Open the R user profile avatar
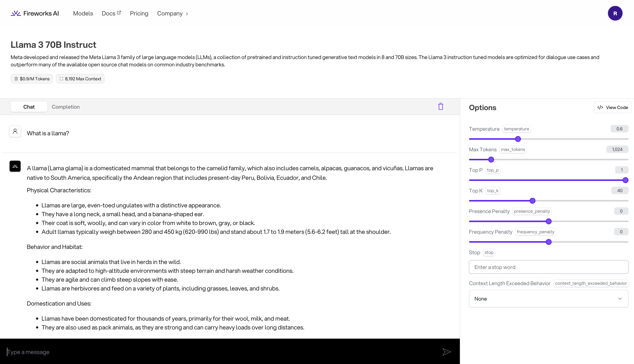The width and height of the screenshot is (634, 364). point(615,13)
